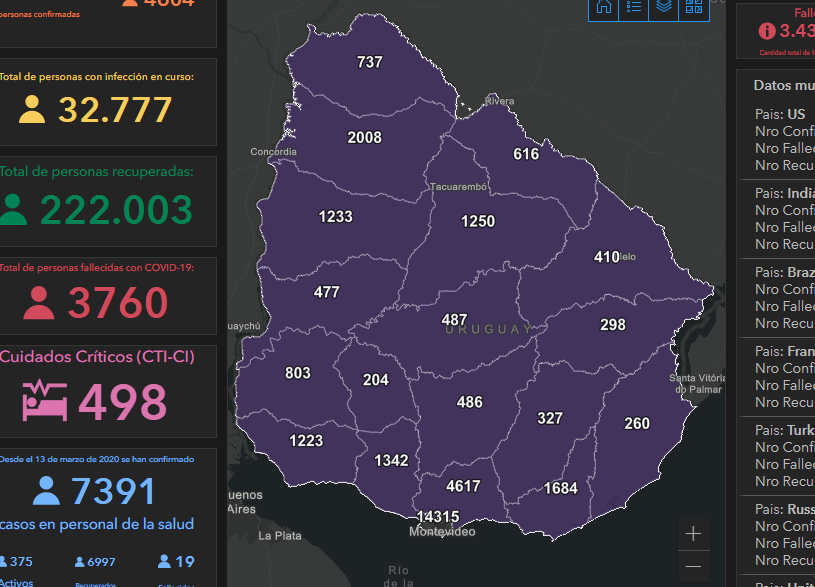Select the department labeled 616
This screenshot has width=815, height=587.
[x=526, y=154]
